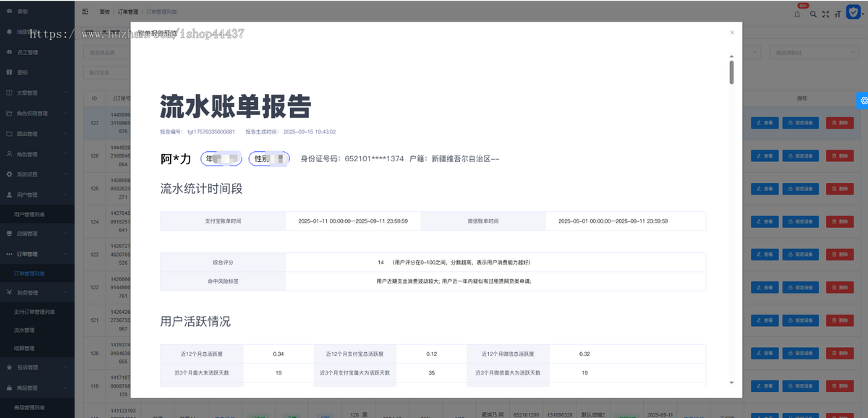The height and width of the screenshot is (418, 868).
Task: Click the 操作 column header
Action: [x=801, y=98]
